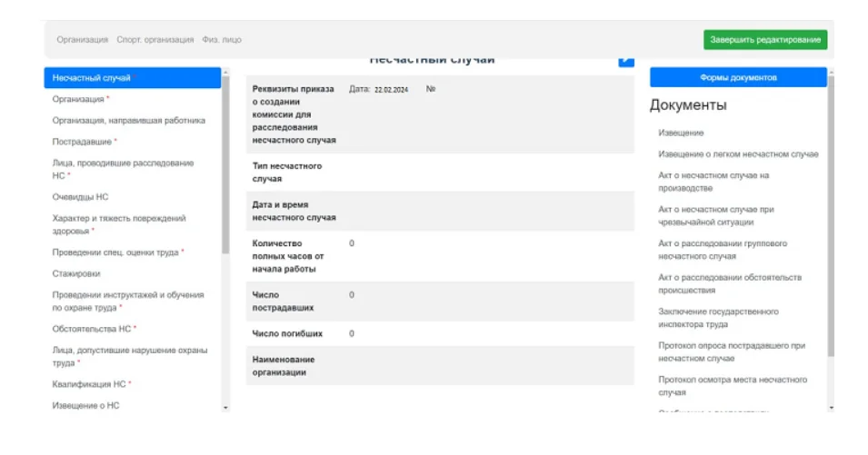Viewport: 868px width, 455px height.
Task: Open Акт о расследовании группового несчастного случая
Action: pos(723,250)
